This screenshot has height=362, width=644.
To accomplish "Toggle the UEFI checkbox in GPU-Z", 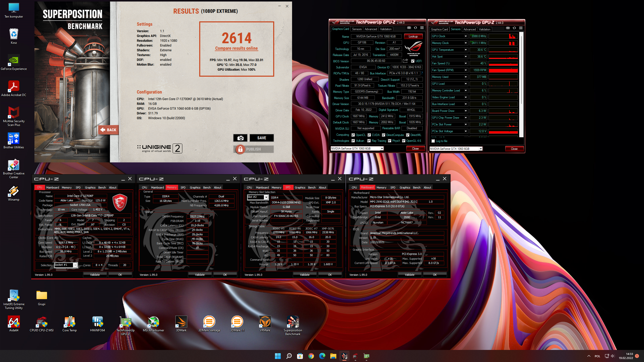I will point(413,61).
